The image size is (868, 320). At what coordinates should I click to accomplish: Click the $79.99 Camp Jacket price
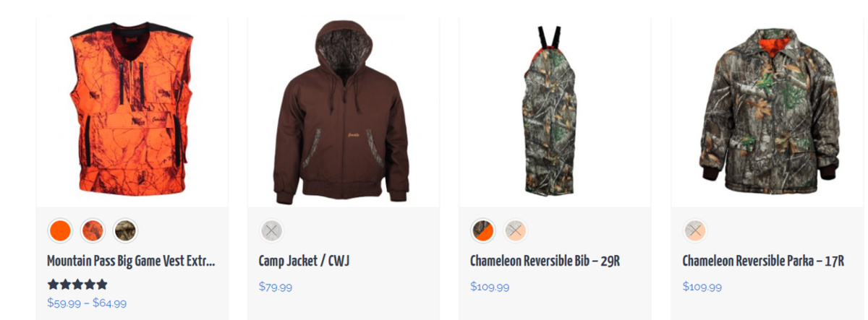(276, 287)
